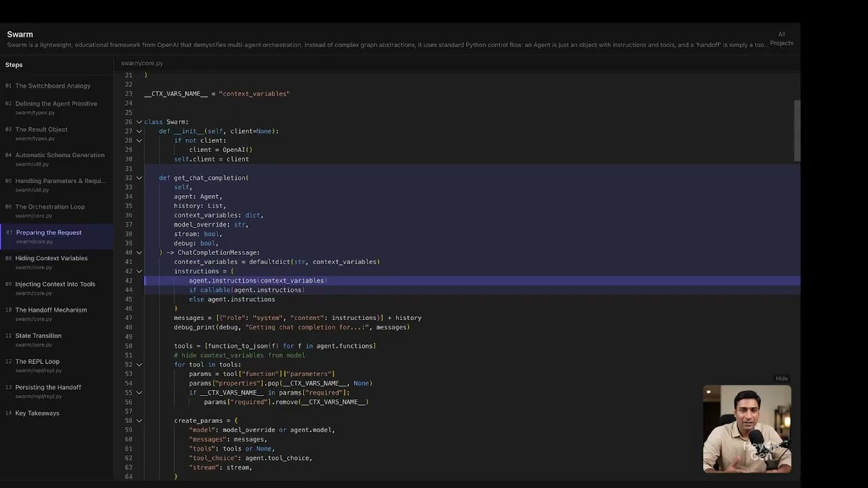Screen dimensions: 868x488
Task: Open step 08 Hiding Context Variables
Action: point(56,262)
